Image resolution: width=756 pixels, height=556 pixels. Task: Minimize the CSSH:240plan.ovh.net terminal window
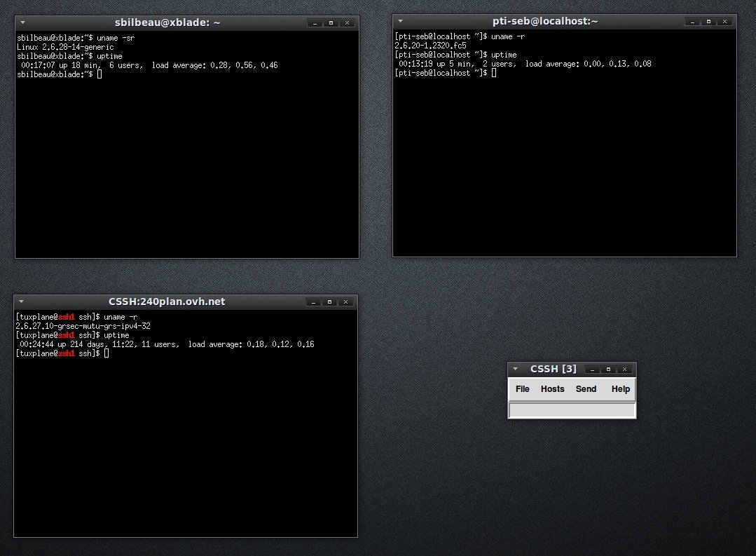coord(314,302)
